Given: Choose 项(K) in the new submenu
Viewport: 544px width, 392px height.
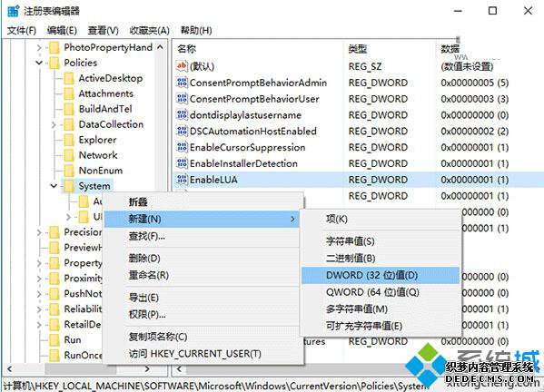Looking at the screenshot, I should pos(381,219).
